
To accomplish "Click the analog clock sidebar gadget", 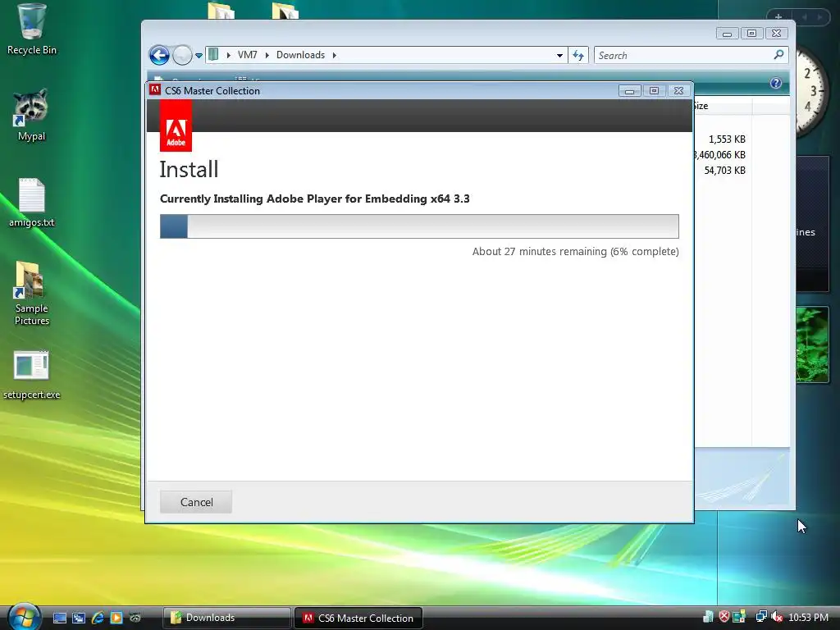I will click(811, 91).
